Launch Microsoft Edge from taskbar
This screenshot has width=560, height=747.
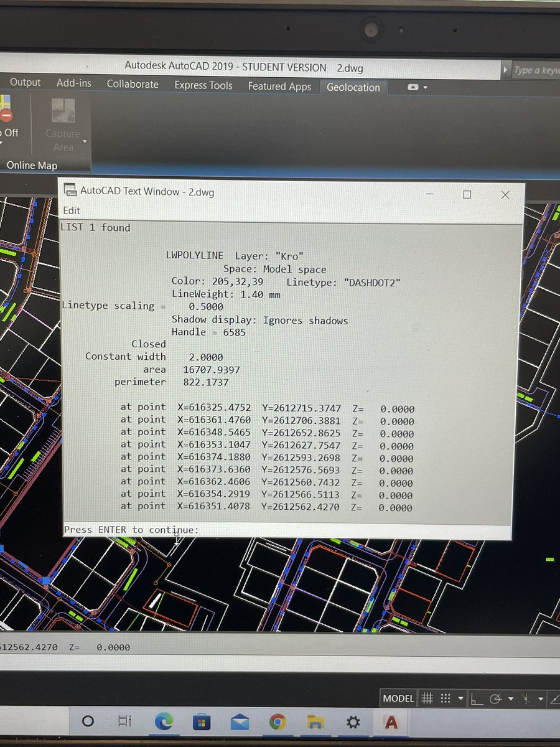163,721
